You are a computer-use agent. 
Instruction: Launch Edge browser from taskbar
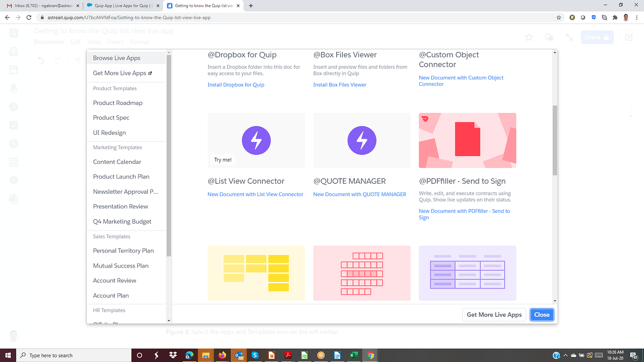coord(189,355)
